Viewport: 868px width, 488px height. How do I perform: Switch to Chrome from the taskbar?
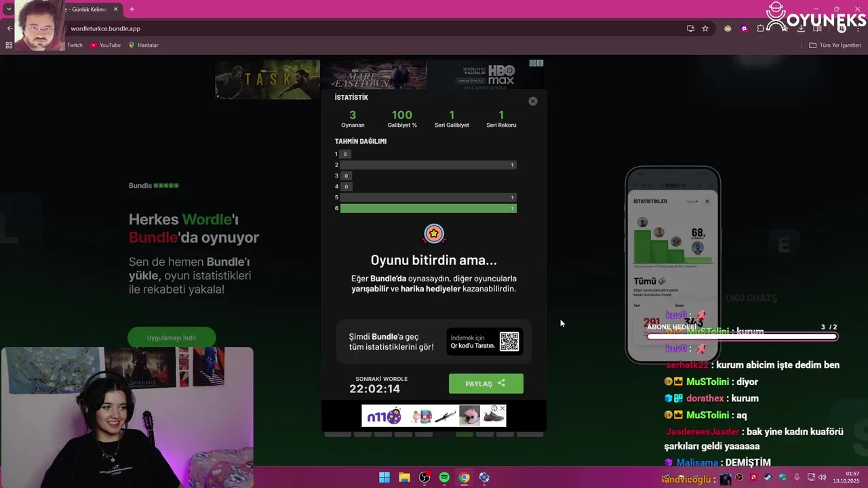pos(464,478)
